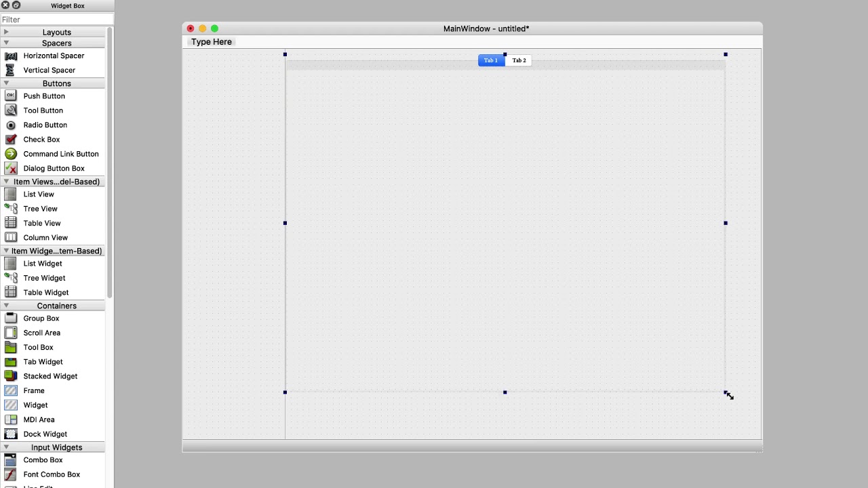Expand the Layouts category

6,32
